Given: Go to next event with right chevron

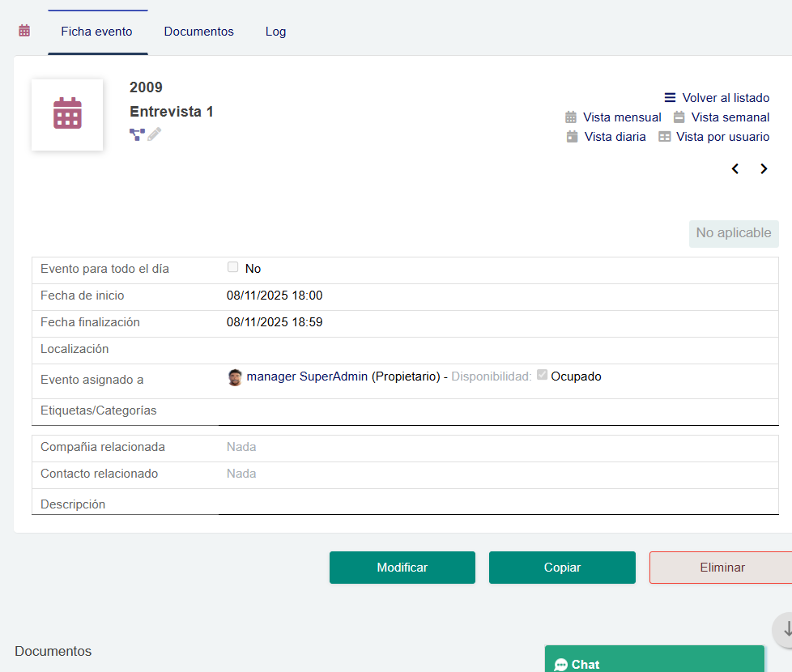Looking at the screenshot, I should tap(764, 168).
